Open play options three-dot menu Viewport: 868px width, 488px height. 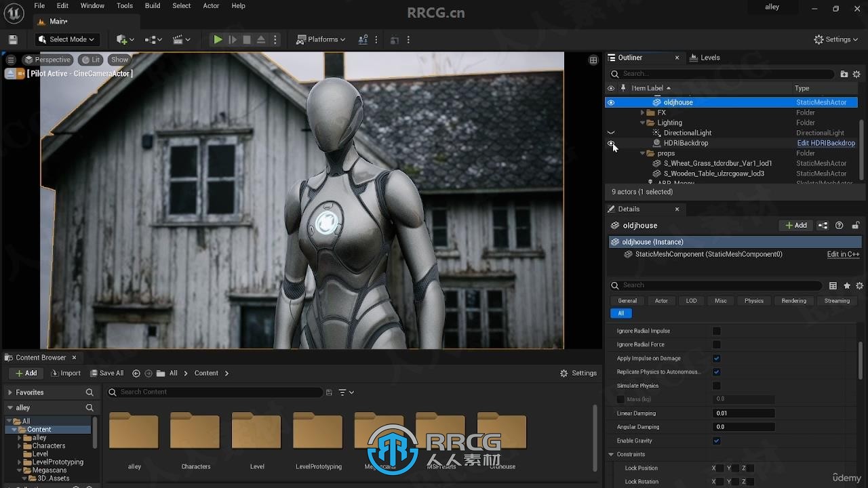[275, 40]
